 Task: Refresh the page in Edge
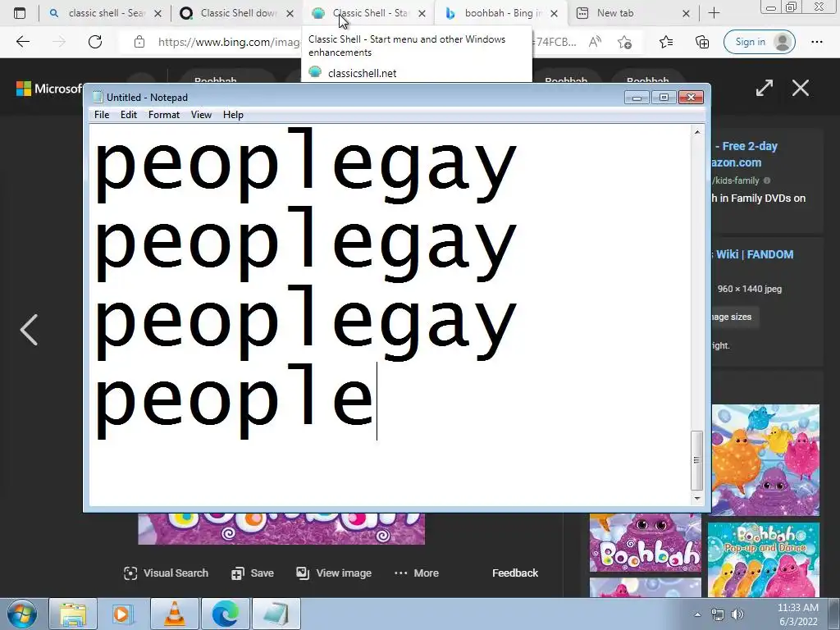pyautogui.click(x=95, y=42)
